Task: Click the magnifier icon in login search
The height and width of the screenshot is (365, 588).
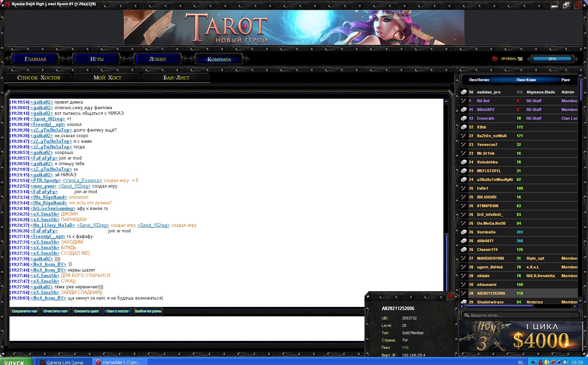Action: coord(466,315)
